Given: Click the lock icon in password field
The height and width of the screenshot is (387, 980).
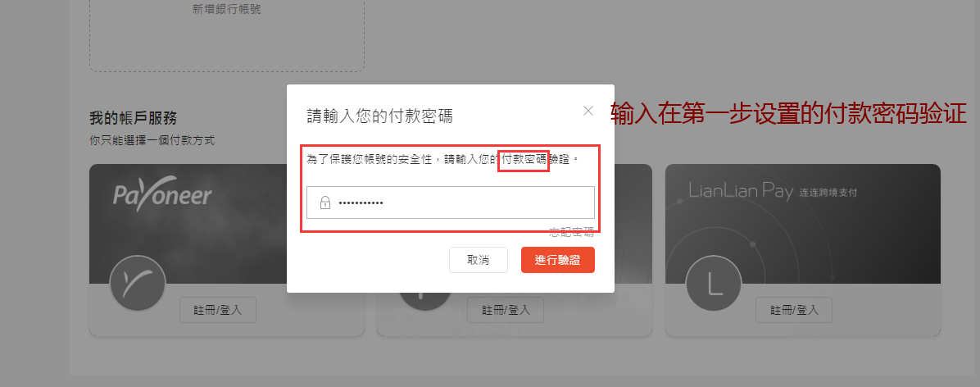Looking at the screenshot, I should click(x=325, y=203).
